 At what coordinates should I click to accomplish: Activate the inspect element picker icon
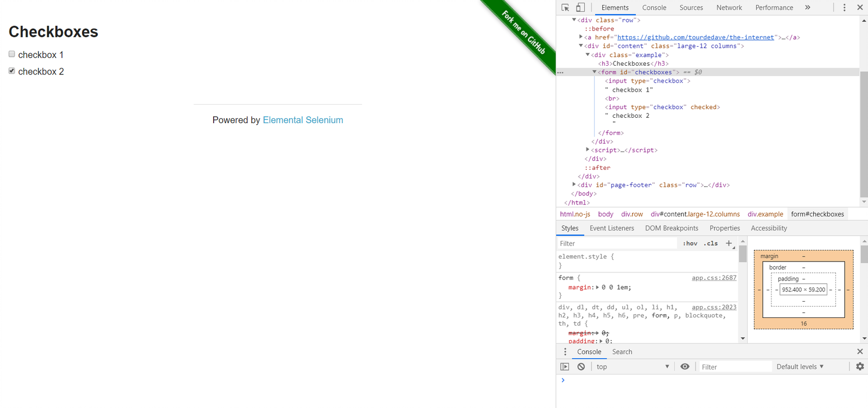[565, 8]
